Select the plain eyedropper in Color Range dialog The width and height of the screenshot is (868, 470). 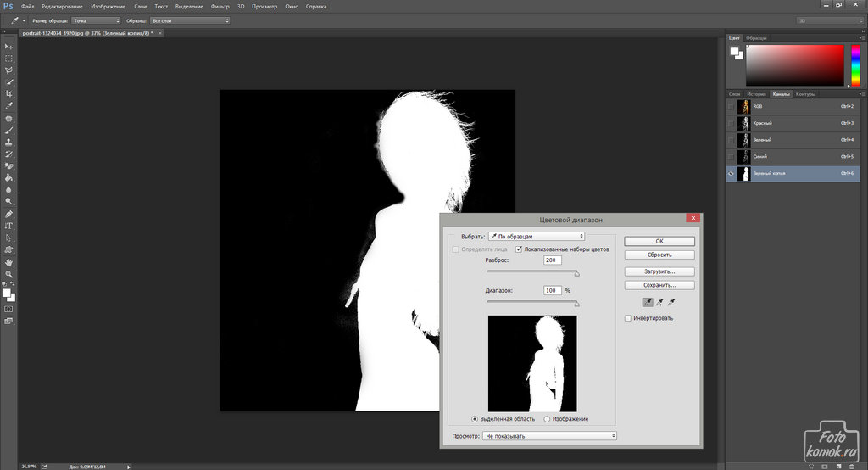click(x=647, y=302)
